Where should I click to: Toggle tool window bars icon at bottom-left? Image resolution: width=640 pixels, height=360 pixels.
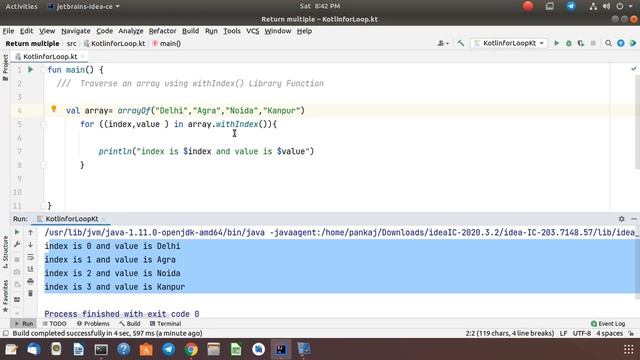point(6,333)
